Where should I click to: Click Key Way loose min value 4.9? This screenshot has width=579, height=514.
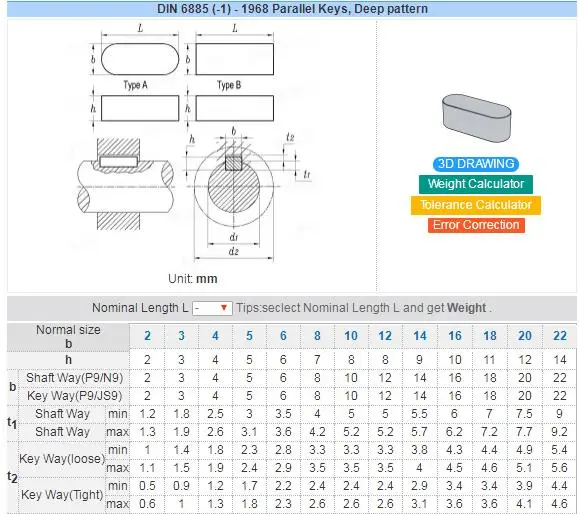coord(525,450)
